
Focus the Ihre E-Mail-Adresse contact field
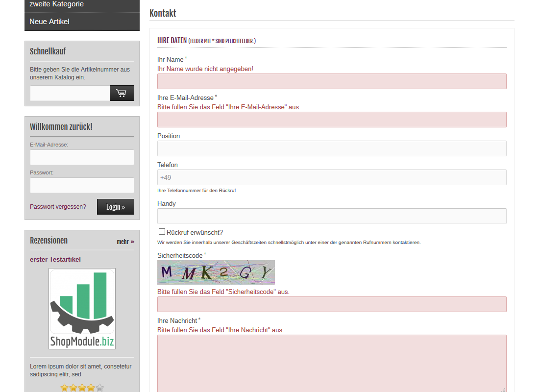(332, 120)
